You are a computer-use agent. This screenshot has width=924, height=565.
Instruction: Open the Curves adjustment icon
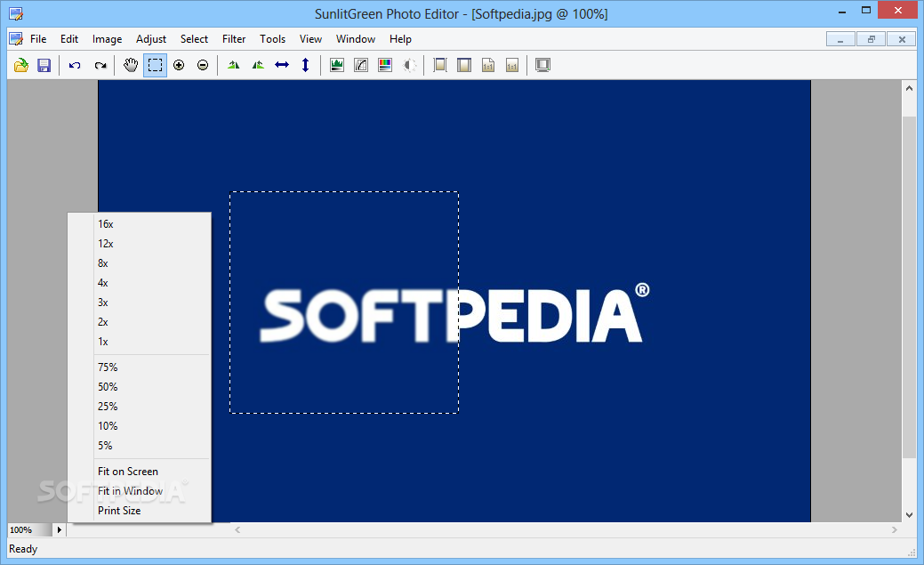tap(361, 65)
